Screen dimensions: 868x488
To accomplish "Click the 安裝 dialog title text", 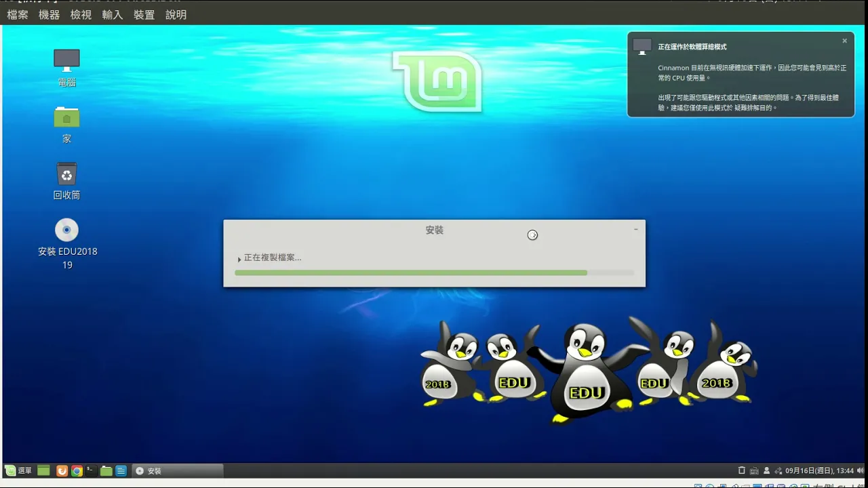I will (x=434, y=230).
